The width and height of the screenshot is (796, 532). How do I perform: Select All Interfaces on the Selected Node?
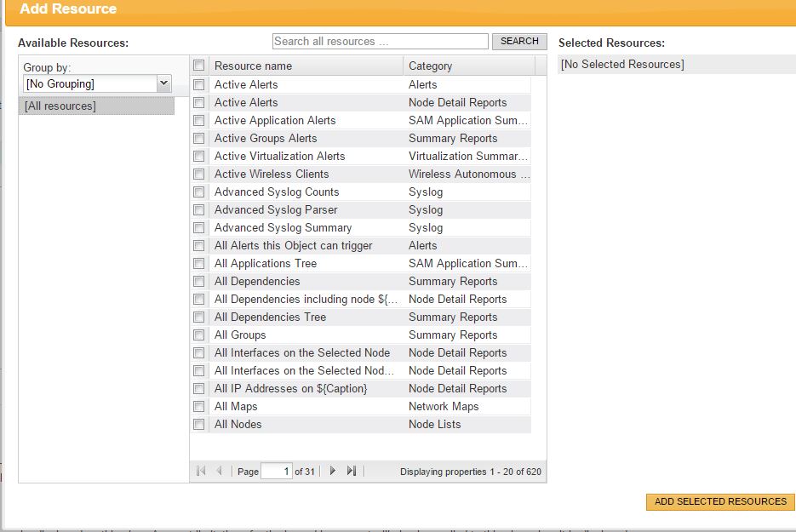302,352
